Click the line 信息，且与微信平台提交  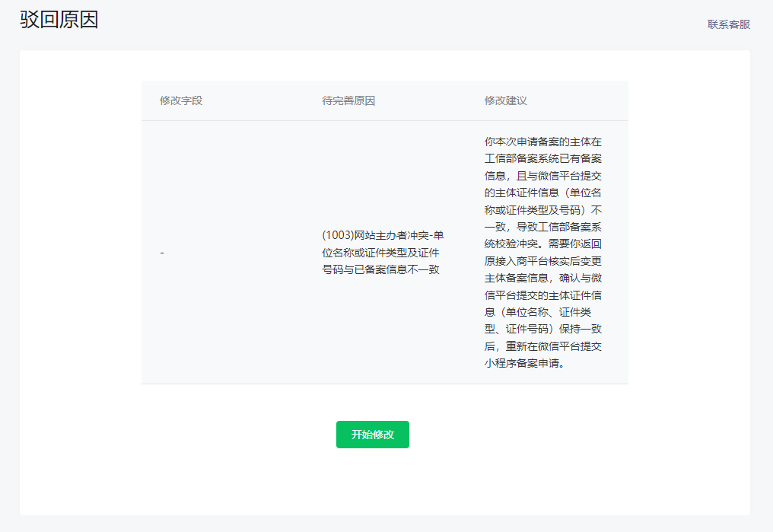click(542, 176)
